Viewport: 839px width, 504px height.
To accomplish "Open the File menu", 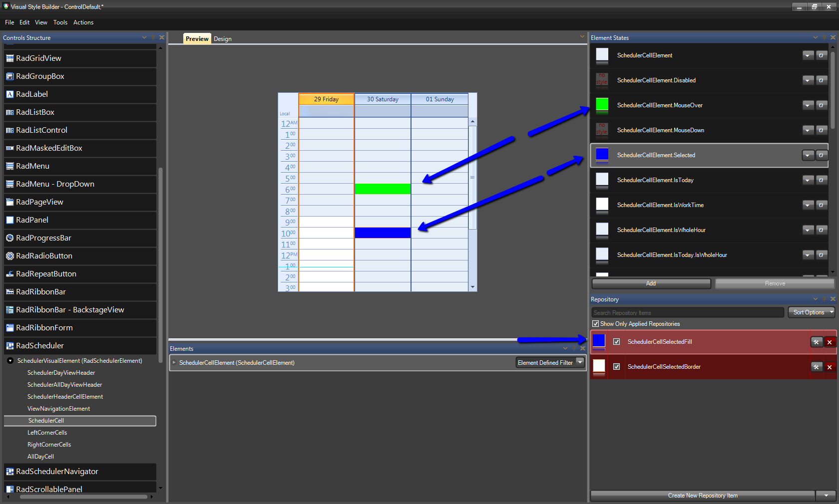I will point(9,22).
